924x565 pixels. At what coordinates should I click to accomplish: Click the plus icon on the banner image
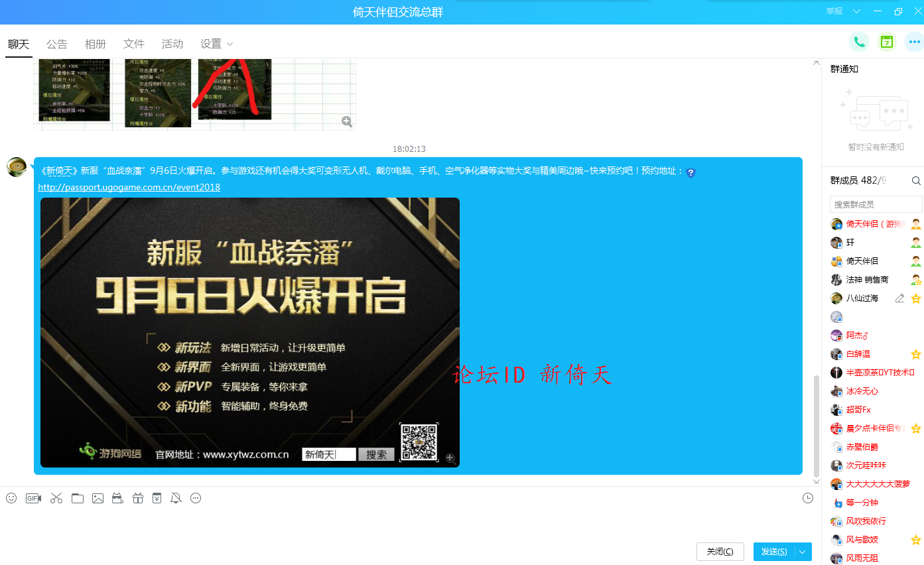tap(450, 458)
